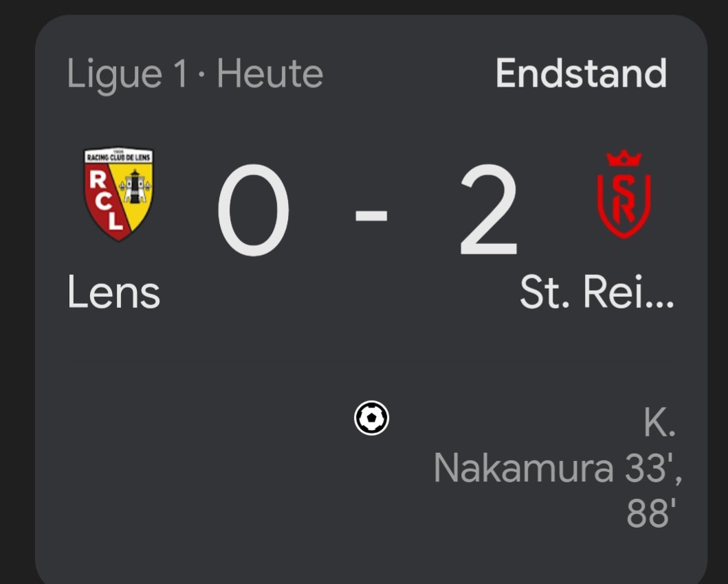Click Lens score digit 0
The image size is (728, 584).
[254, 210]
